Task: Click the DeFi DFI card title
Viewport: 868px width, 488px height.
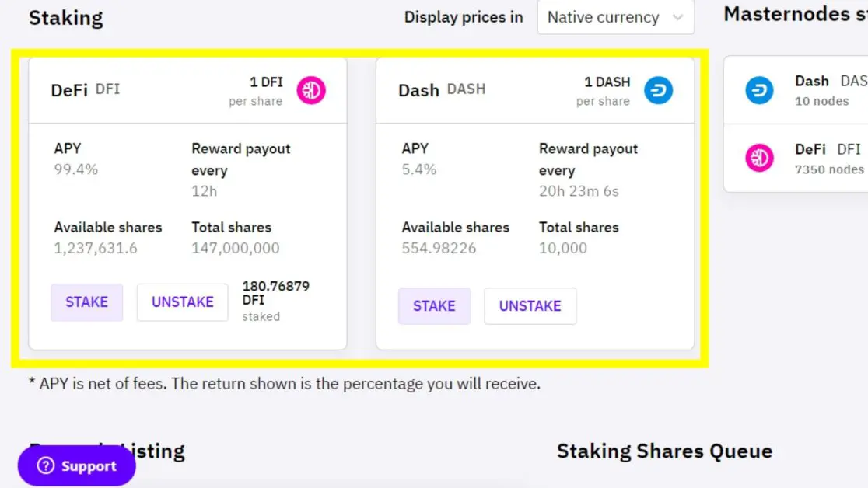Action: point(86,89)
